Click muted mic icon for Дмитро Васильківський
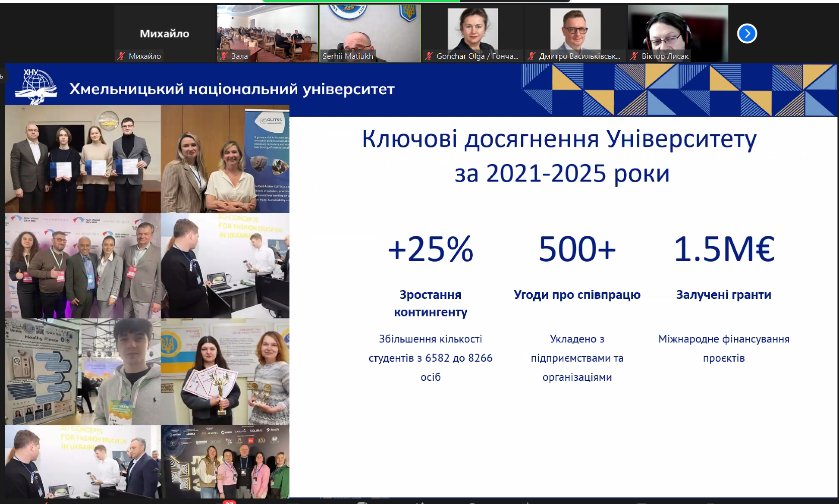 pos(532,56)
